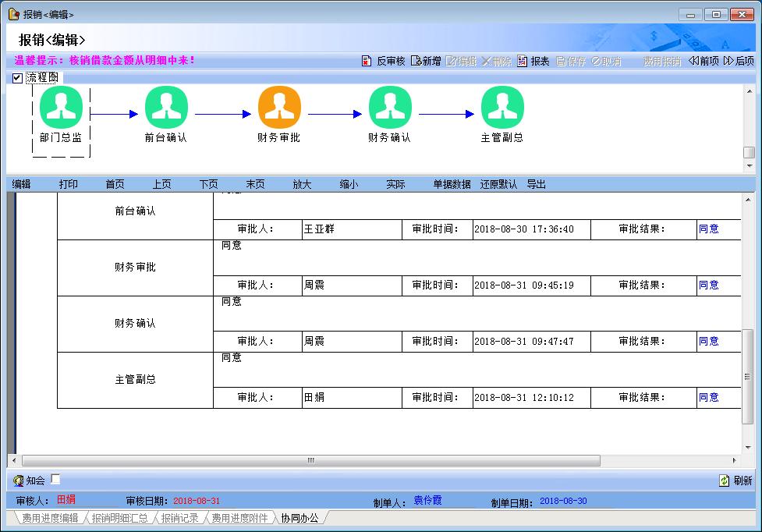Go to the previous item with 前项
Viewport: 762px width, 532px height.
(x=704, y=61)
